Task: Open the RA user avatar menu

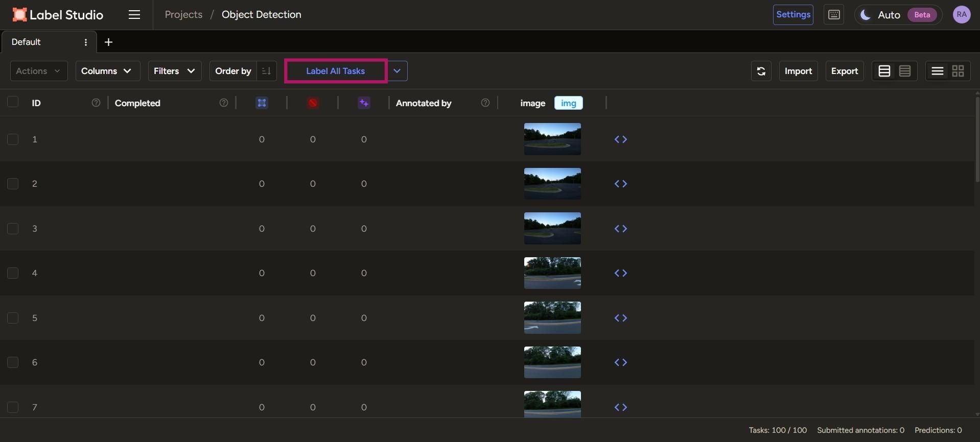Action: (962, 15)
